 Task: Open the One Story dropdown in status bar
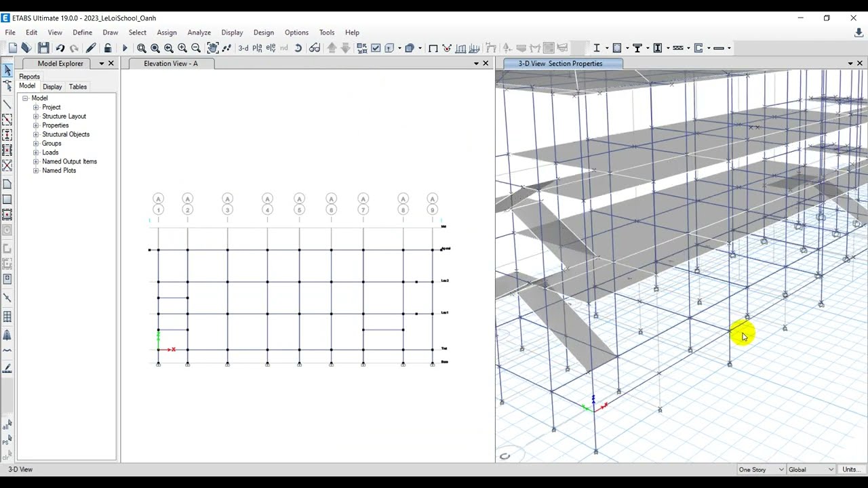click(761, 470)
